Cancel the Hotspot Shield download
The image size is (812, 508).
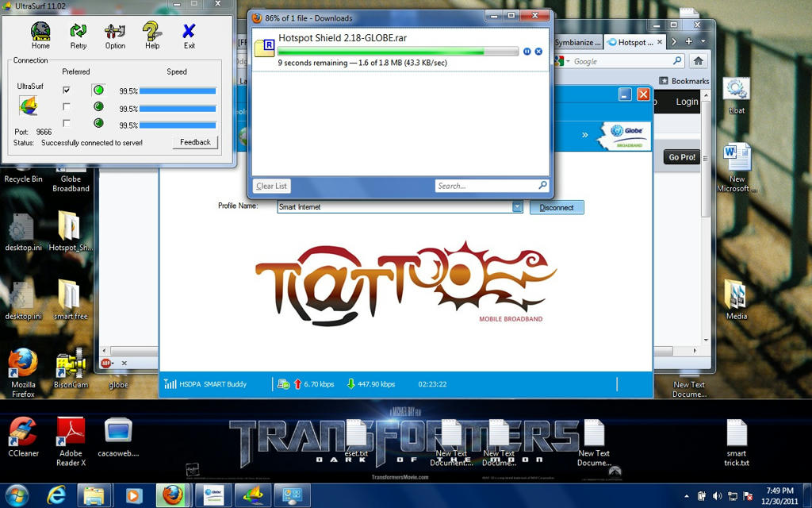pyautogui.click(x=538, y=52)
